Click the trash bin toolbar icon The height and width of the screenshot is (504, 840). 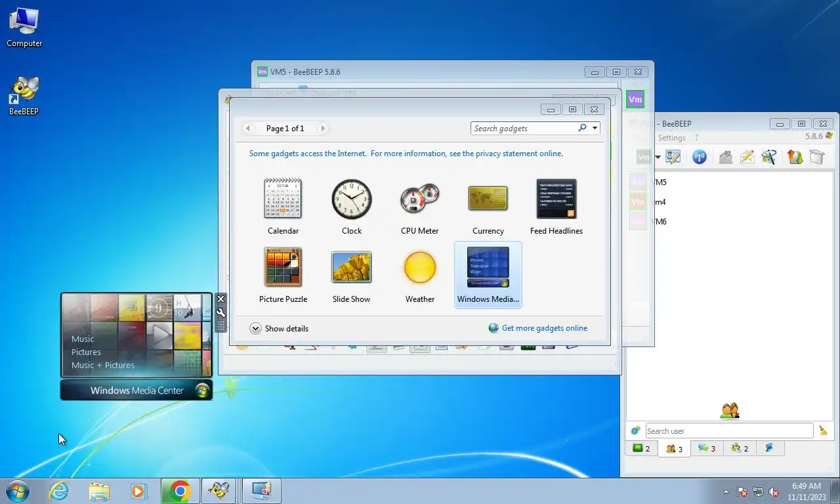point(816,157)
